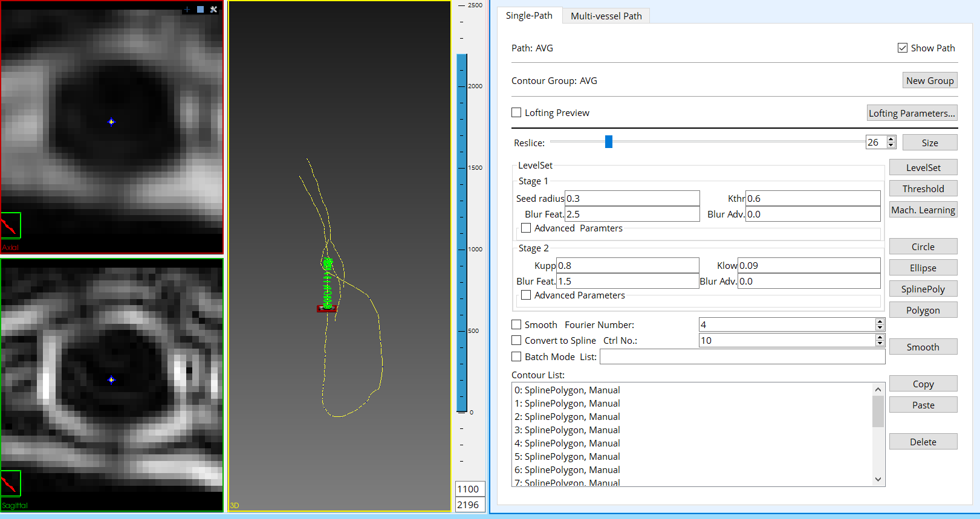Image resolution: width=980 pixels, height=519 pixels.
Task: Increase the Fourier Number with the up arrow
Action: [x=880, y=321]
